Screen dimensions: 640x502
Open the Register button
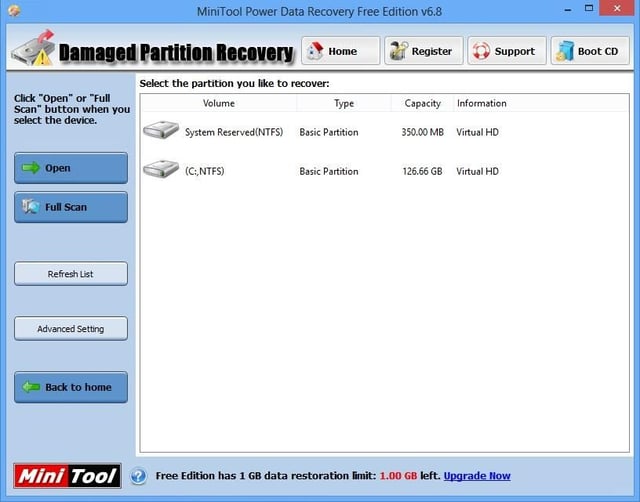tap(424, 51)
